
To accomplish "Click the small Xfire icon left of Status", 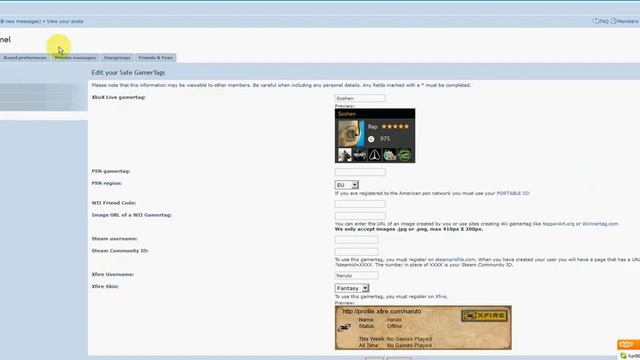I will click(344, 327).
